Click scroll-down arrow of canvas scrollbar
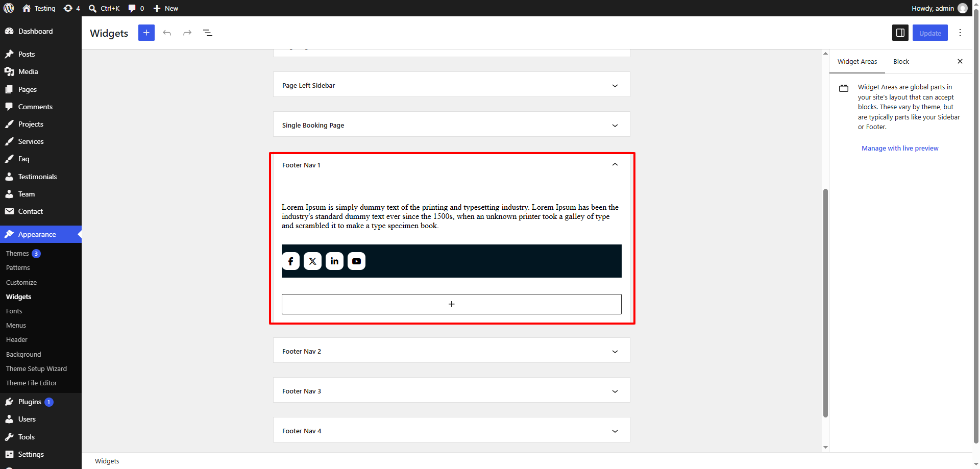This screenshot has height=469, width=980. 825,447
